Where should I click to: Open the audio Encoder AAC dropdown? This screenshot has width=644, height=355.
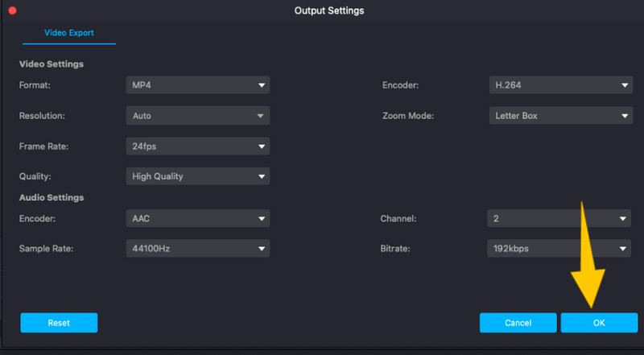pyautogui.click(x=197, y=218)
